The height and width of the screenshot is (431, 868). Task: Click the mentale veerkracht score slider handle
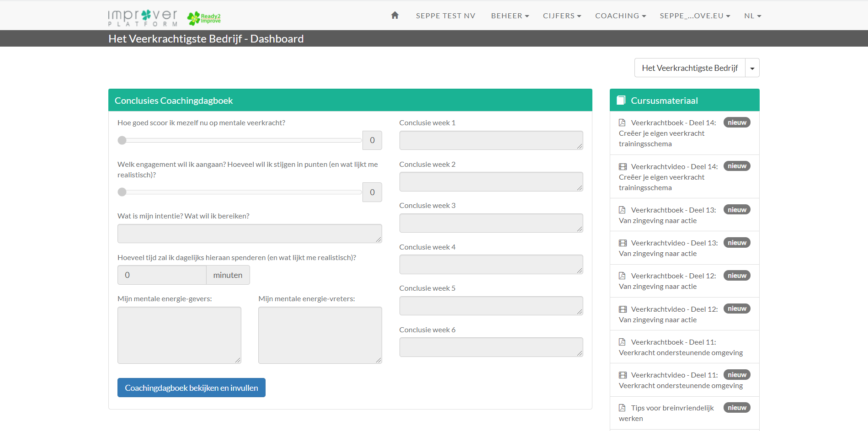(122, 140)
